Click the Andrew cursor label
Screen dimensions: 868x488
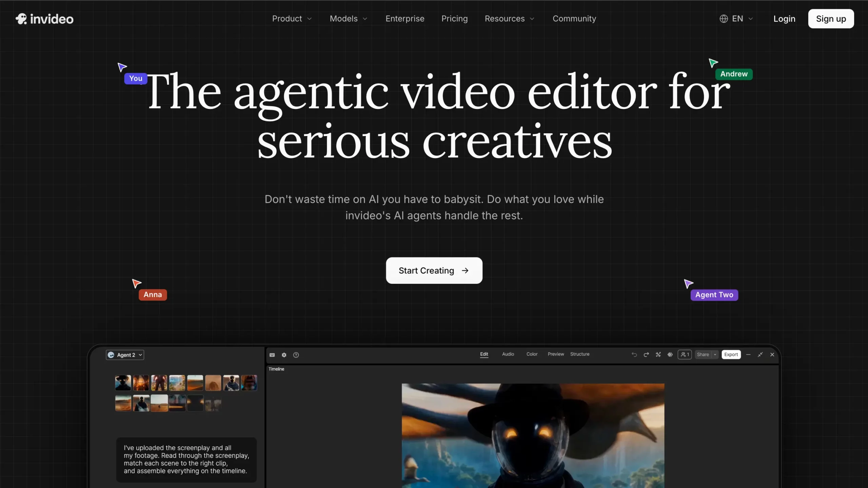tap(734, 74)
